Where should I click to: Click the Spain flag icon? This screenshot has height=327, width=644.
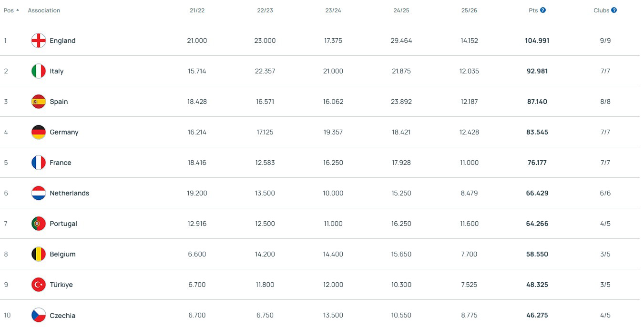pos(39,102)
